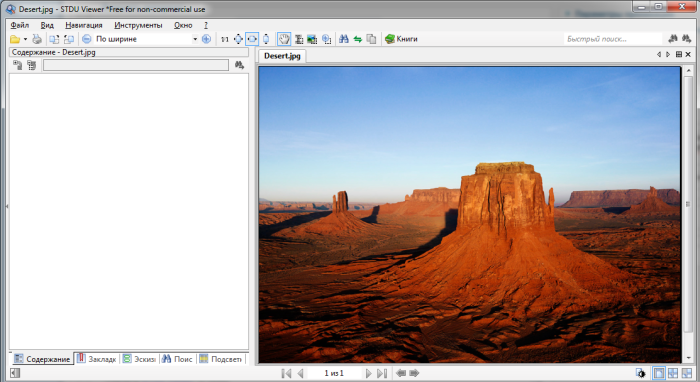Rotate page left toolbar icon
Screen dimensions: 700x382
[54, 39]
